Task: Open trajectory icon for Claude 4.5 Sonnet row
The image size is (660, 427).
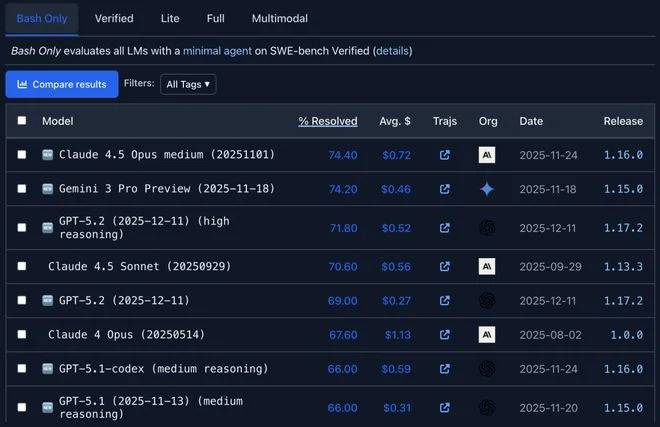Action: pyautogui.click(x=445, y=267)
